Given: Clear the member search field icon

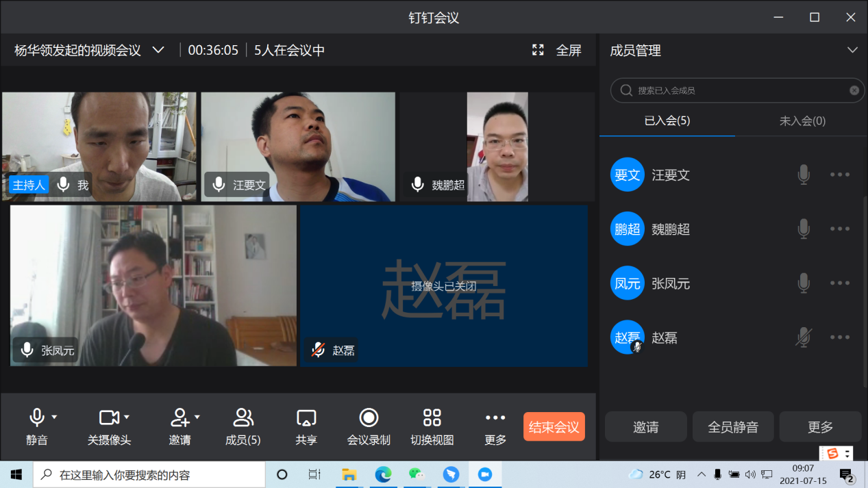Looking at the screenshot, I should tap(854, 90).
